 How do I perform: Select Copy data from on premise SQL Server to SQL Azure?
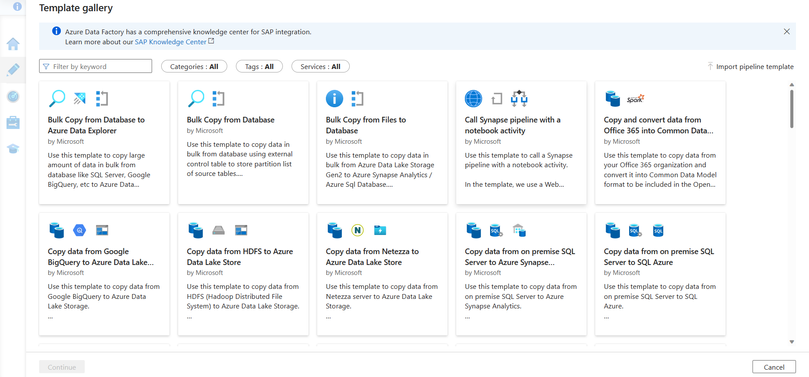tap(659, 257)
